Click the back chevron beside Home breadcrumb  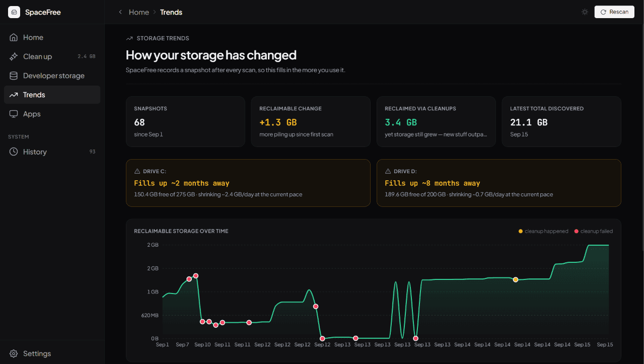120,12
